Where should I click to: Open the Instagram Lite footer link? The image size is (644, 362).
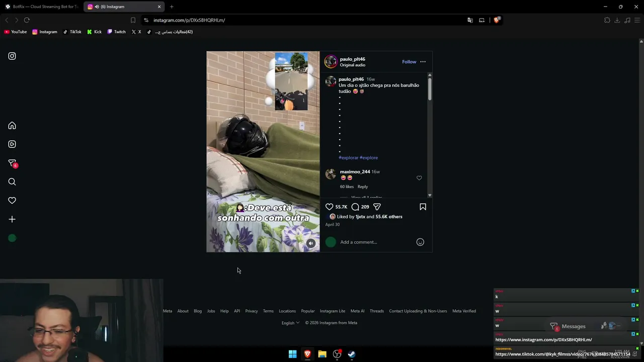point(333,311)
